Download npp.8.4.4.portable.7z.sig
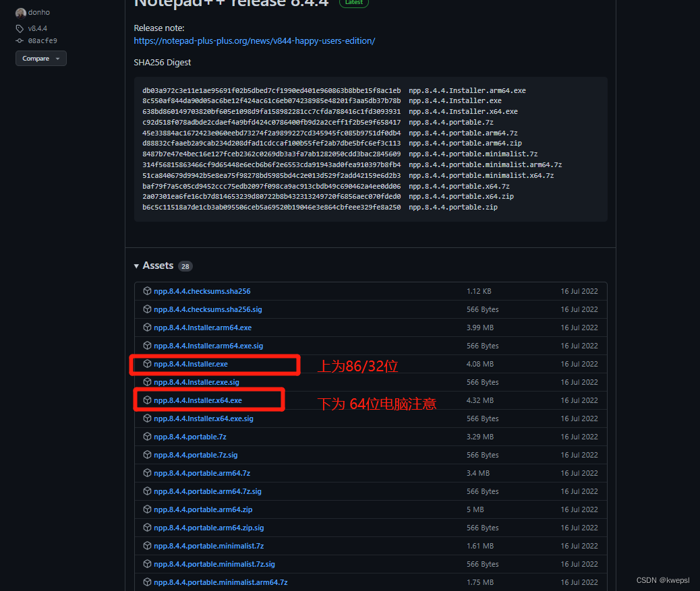Screen dimensions: 700x591 click(196, 455)
